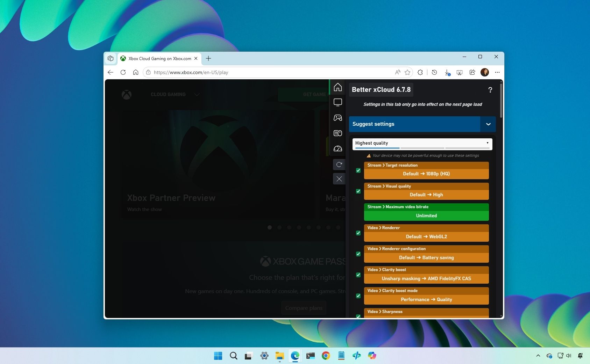
Task: Click the screenshot tool icon in Edge toolbar
Action: point(460,72)
